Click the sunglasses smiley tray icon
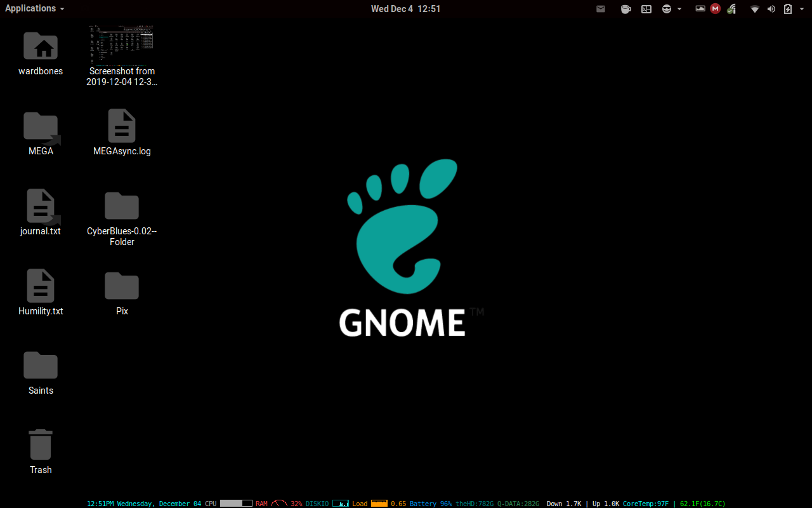The image size is (812, 508). click(x=667, y=9)
